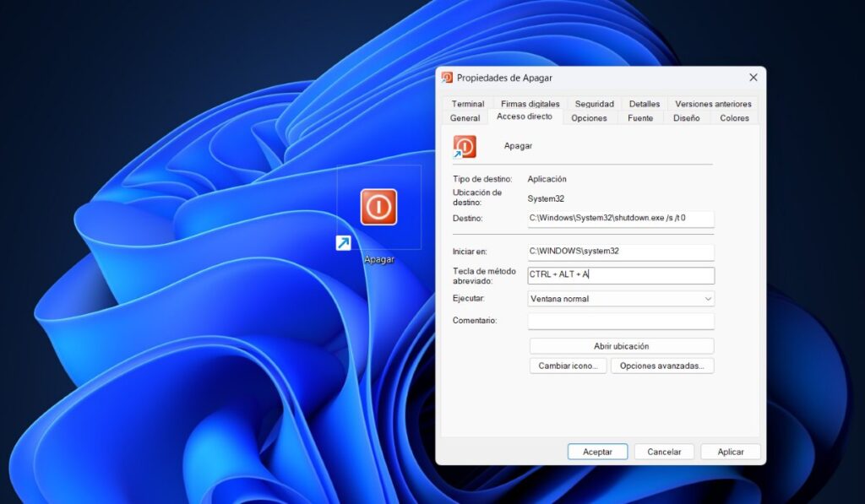The width and height of the screenshot is (865, 504).
Task: Open the Ejecutar dropdown showing Ventana normal
Action: 621,299
